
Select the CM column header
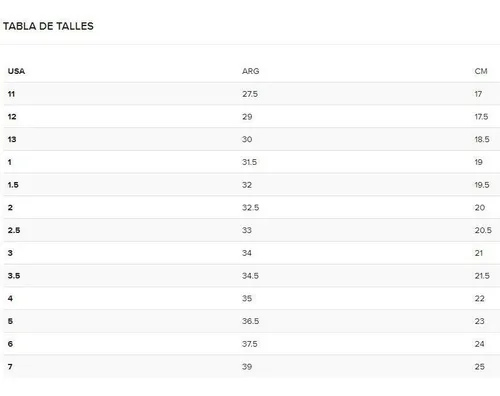point(481,71)
